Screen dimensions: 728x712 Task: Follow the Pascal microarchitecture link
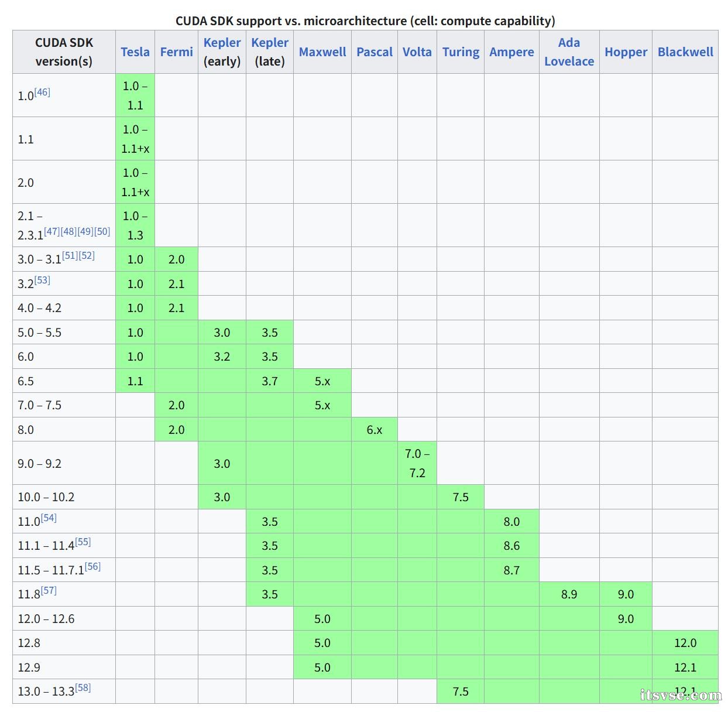click(x=375, y=52)
